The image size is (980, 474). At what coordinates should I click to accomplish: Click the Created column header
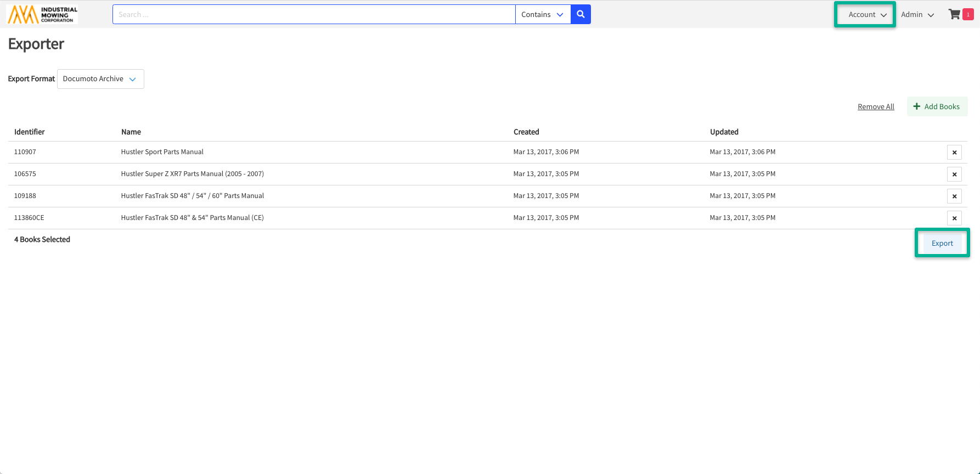coord(526,132)
